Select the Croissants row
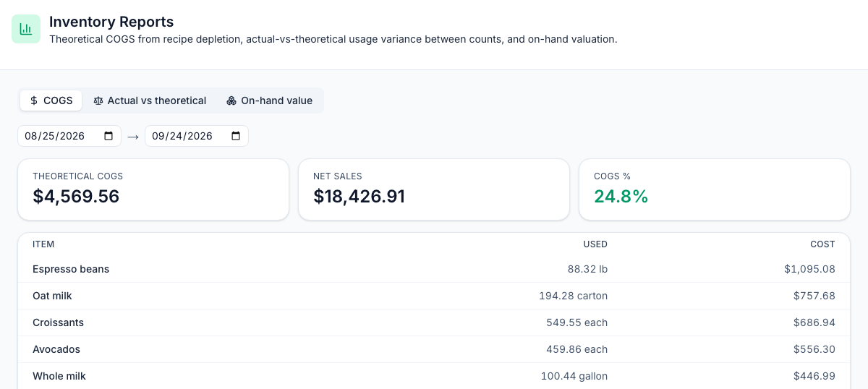The width and height of the screenshot is (868, 389). (434, 322)
